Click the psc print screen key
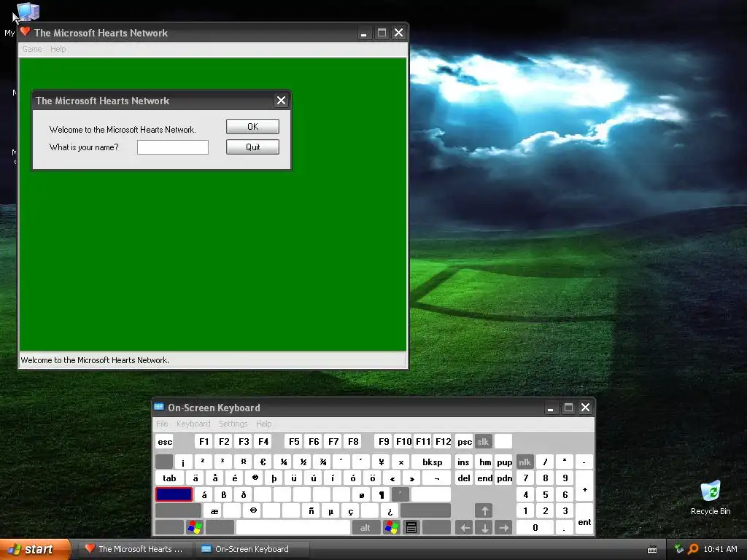This screenshot has width=747, height=560. click(x=464, y=441)
